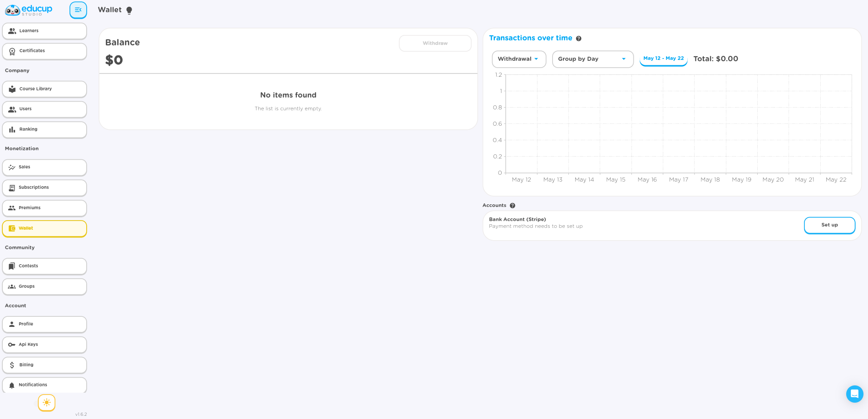The width and height of the screenshot is (868, 419).
Task: Open the Course Library section
Action: pos(44,89)
